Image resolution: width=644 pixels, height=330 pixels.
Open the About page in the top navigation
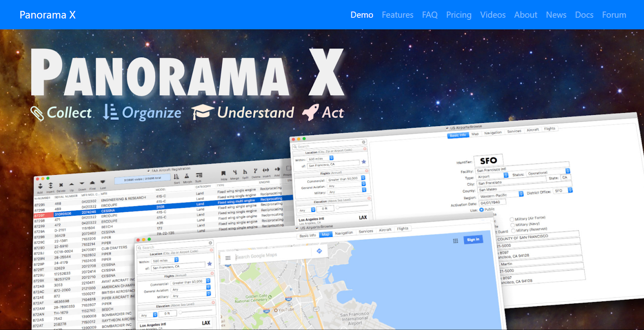click(x=526, y=15)
